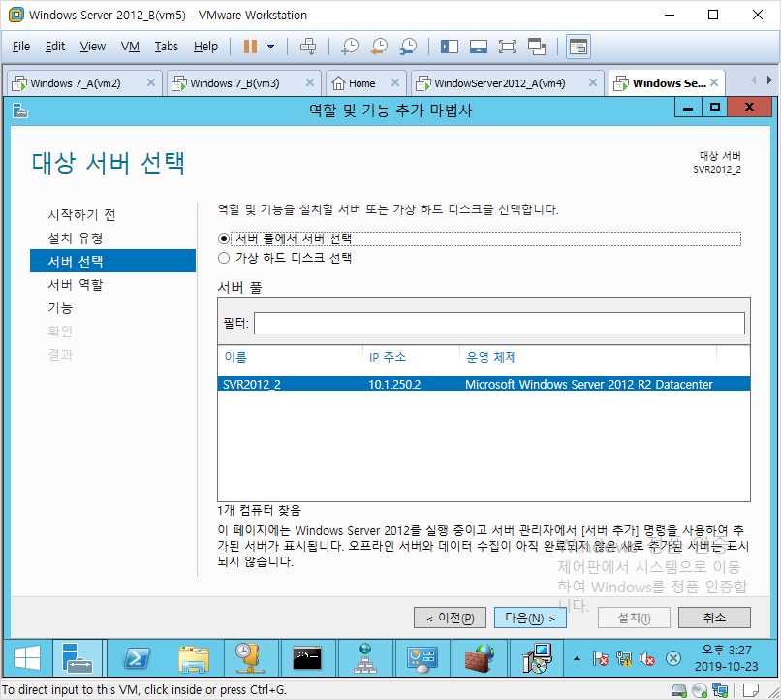This screenshot has height=700, width=781.
Task: Pause the virtual machine
Action: point(250,47)
